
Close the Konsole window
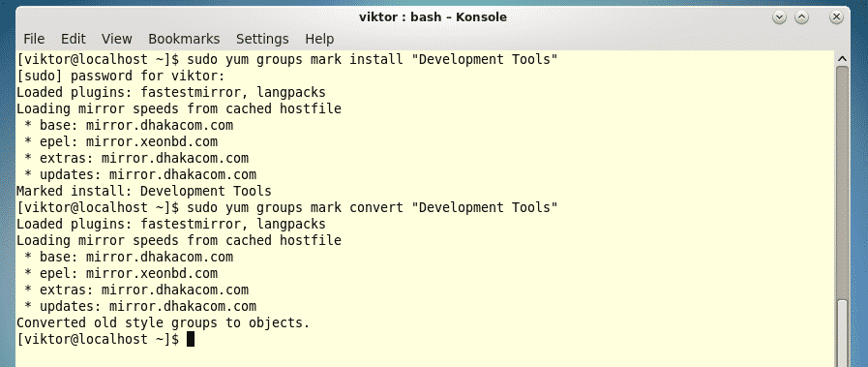(x=836, y=17)
